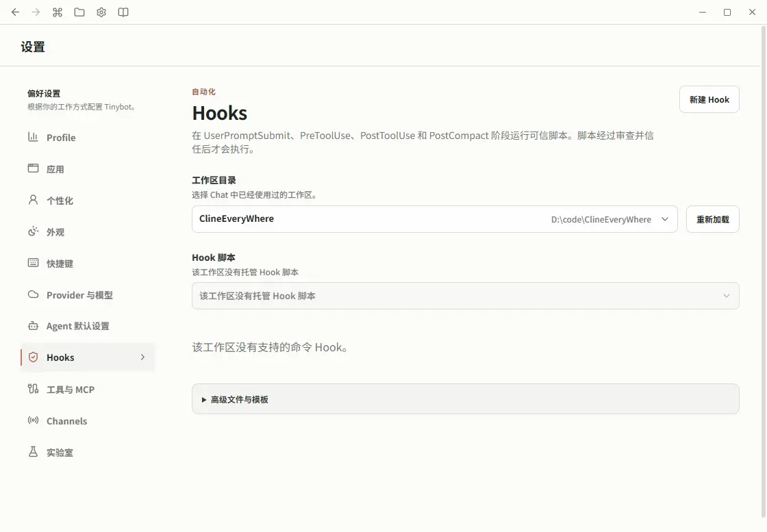Go to Channels settings
This screenshot has height=532, width=767.
(x=88, y=420)
